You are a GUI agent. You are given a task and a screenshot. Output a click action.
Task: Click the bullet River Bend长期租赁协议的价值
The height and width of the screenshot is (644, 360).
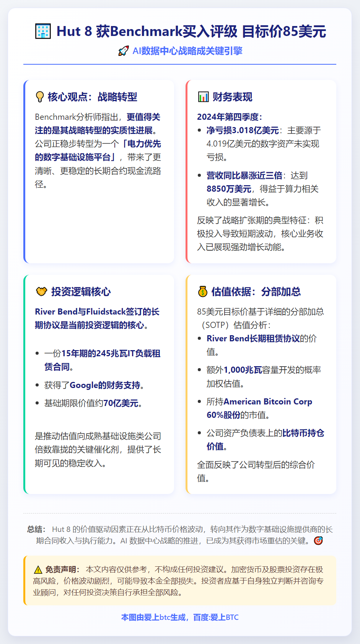pyautogui.click(x=262, y=345)
